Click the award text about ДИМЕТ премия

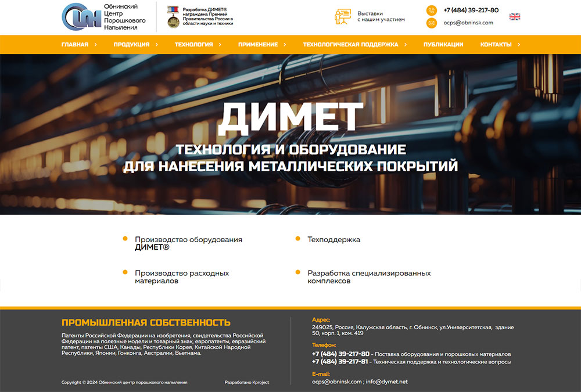pyautogui.click(x=208, y=16)
